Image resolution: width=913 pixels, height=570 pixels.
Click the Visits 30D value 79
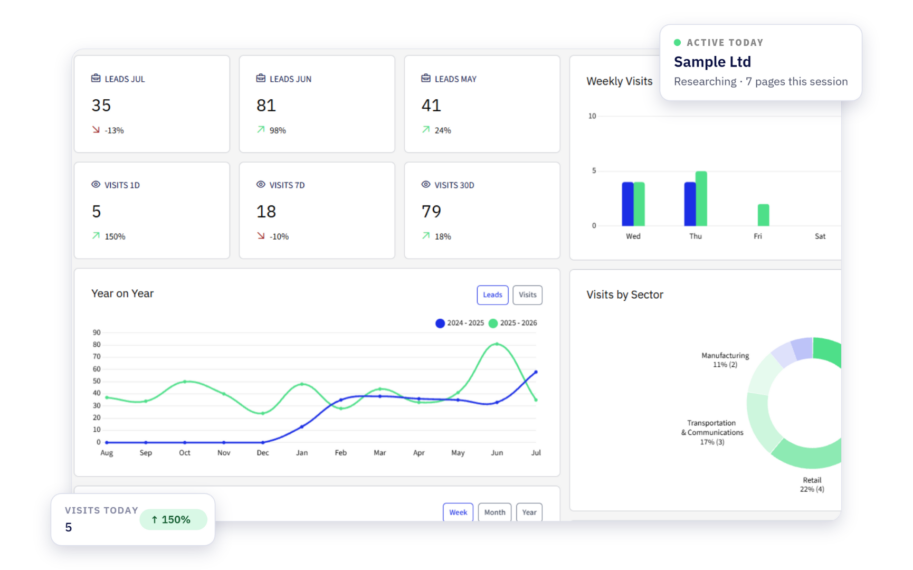431,211
